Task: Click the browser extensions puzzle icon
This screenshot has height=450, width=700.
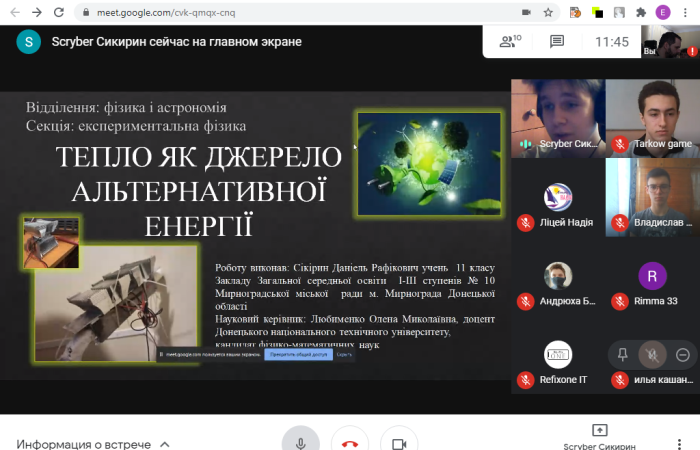Action: [641, 13]
